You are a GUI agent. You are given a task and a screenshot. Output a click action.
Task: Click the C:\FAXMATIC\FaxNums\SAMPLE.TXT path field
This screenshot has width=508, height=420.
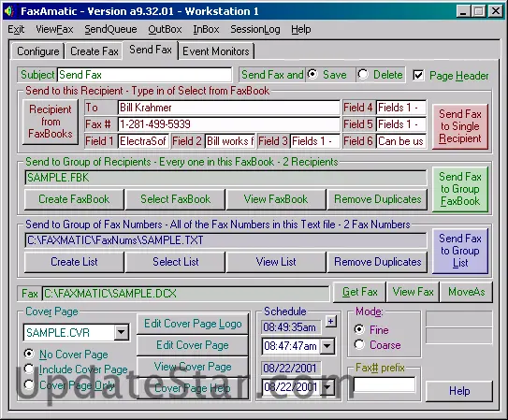pyautogui.click(x=225, y=240)
